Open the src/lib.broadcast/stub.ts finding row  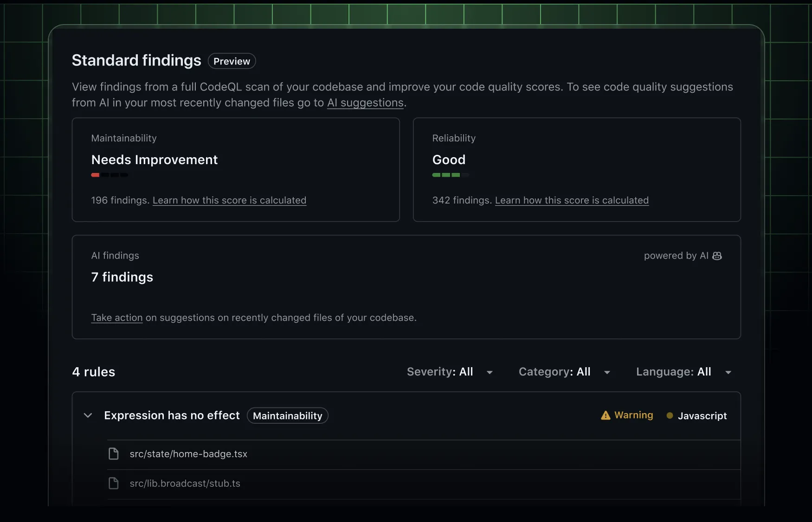[185, 483]
